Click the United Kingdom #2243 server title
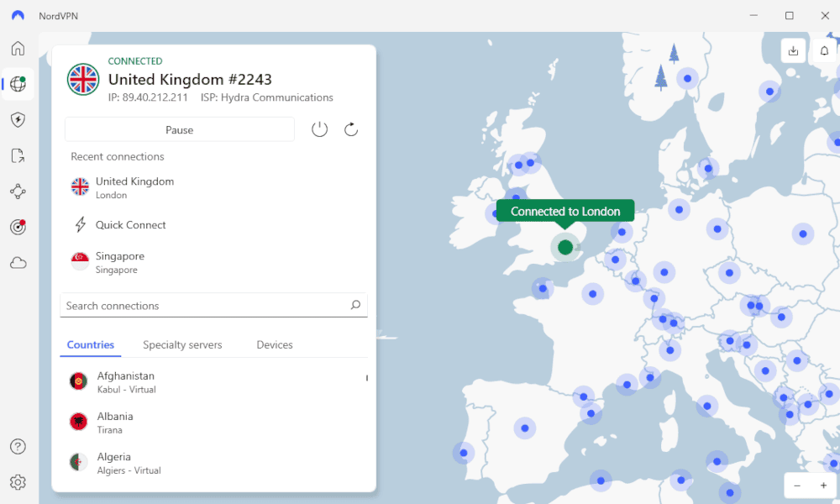 (x=190, y=79)
